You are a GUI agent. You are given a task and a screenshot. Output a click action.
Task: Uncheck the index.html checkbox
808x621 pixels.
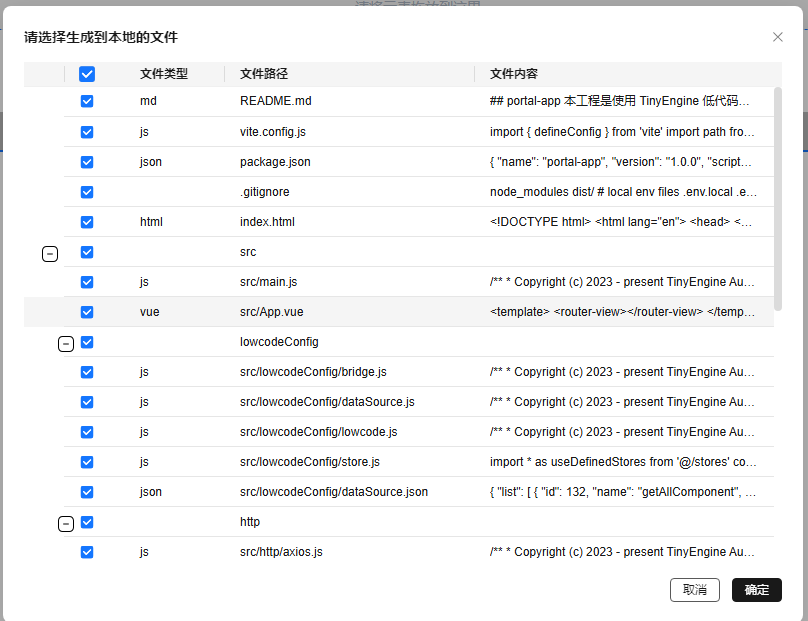[x=87, y=221]
